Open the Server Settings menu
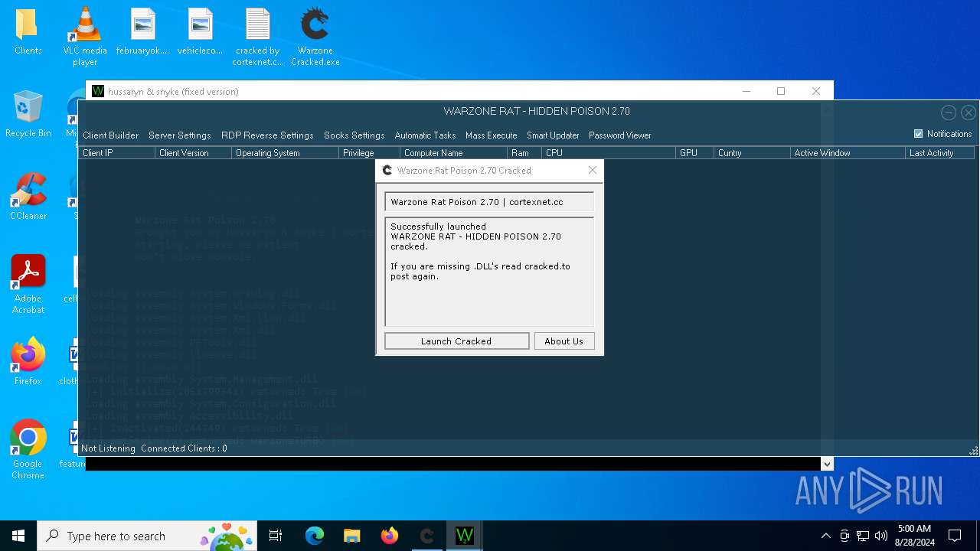The width and height of the screenshot is (980, 551). point(180,135)
